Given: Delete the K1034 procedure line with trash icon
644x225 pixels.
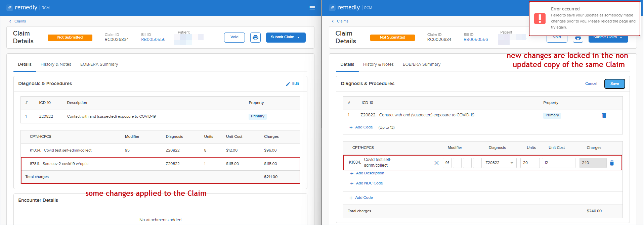Looking at the screenshot, I should pyautogui.click(x=612, y=163).
